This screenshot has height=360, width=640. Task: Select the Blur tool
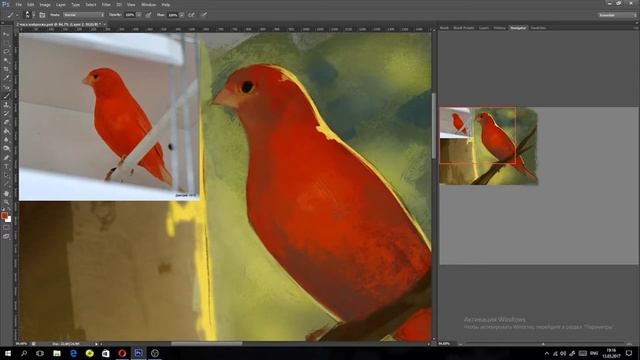(6, 140)
